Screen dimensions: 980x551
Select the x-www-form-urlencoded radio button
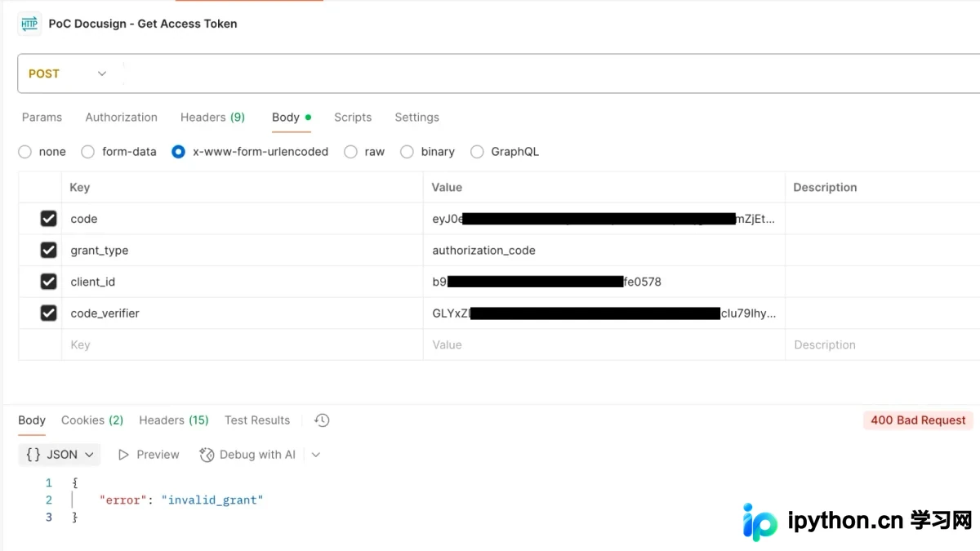178,152
